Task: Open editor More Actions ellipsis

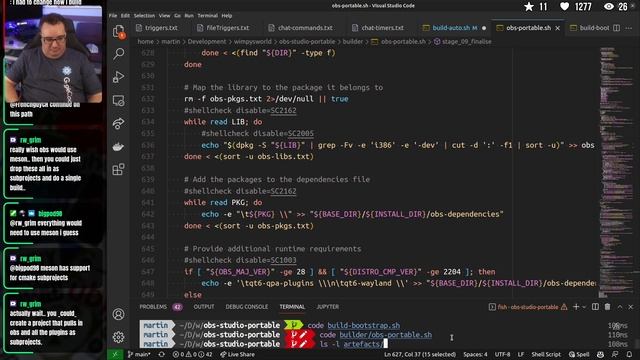Action: (x=629, y=28)
